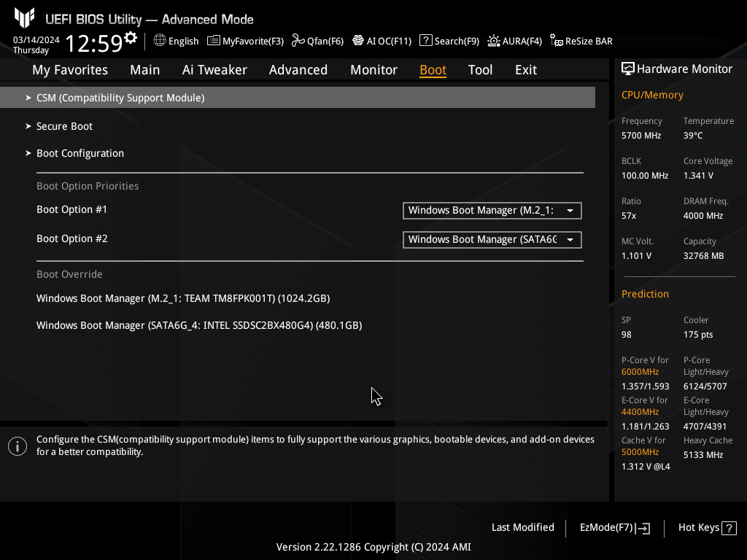Click 5700 MHz frequency value
This screenshot has height=560, width=747.
[641, 136]
